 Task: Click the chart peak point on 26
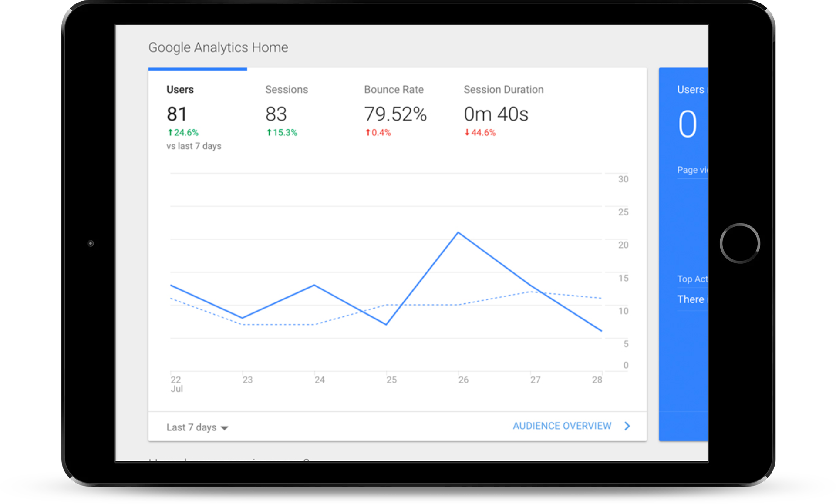tap(458, 232)
